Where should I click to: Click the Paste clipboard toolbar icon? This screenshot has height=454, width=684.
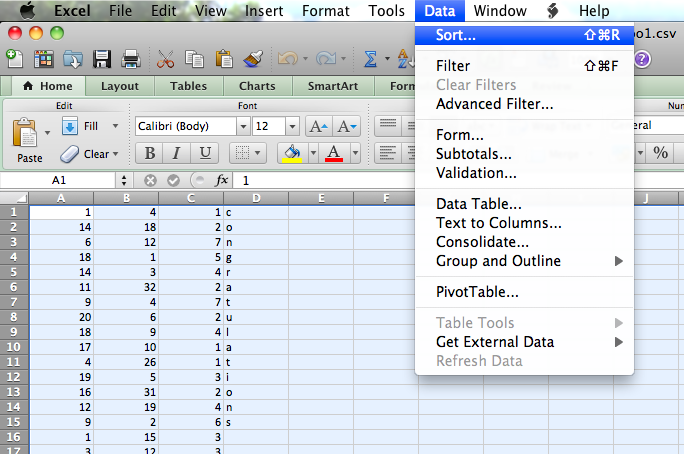pyautogui.click(x=224, y=59)
